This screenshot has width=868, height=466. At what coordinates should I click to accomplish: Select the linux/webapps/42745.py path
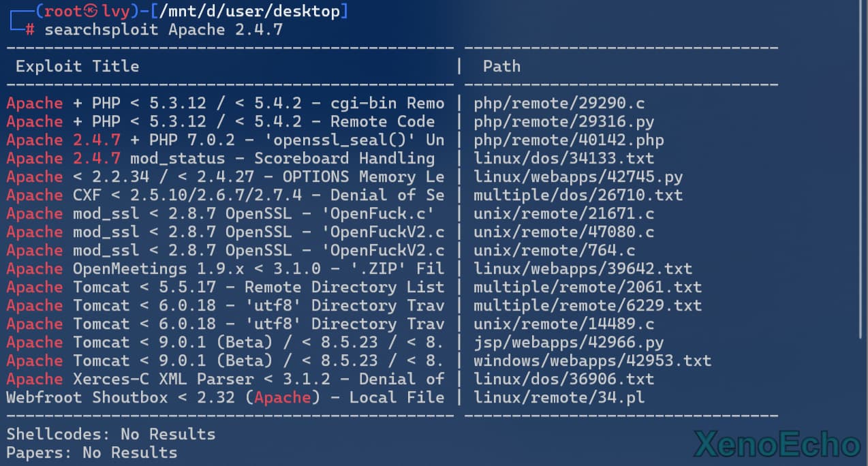click(x=578, y=177)
